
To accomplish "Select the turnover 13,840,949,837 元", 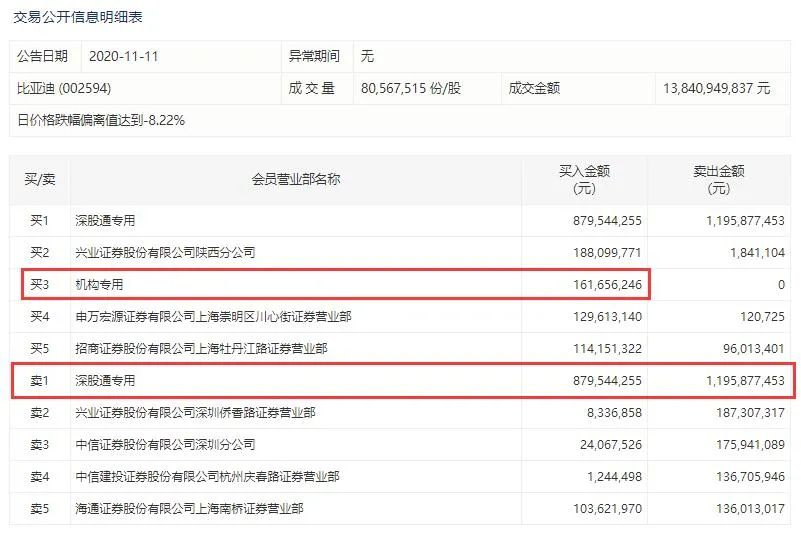I will pyautogui.click(x=716, y=88).
